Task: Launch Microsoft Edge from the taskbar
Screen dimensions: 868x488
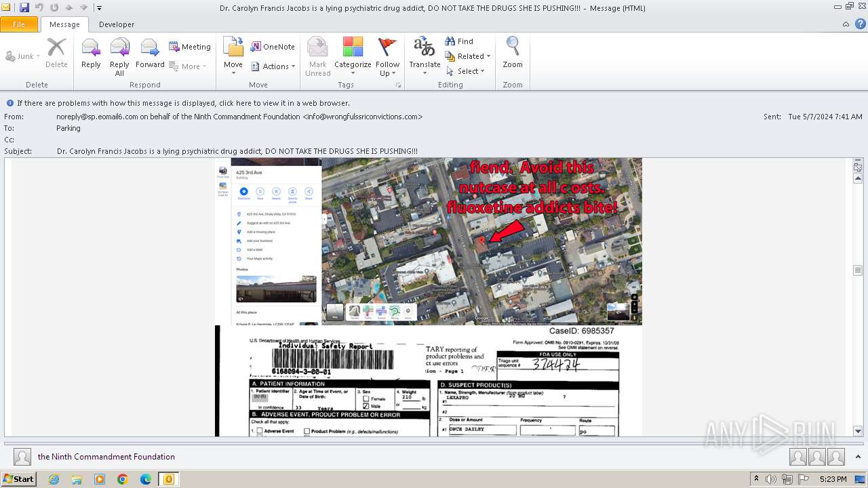Action: pos(146,479)
